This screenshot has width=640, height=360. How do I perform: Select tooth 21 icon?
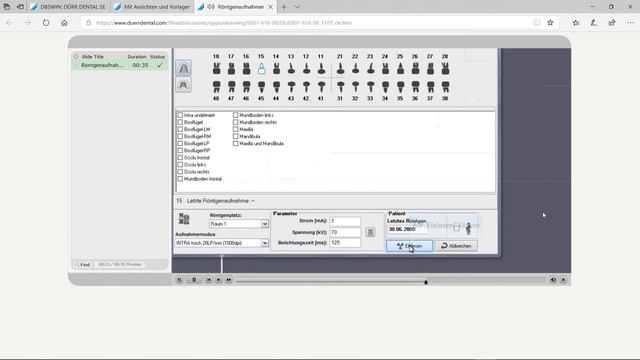340,69
